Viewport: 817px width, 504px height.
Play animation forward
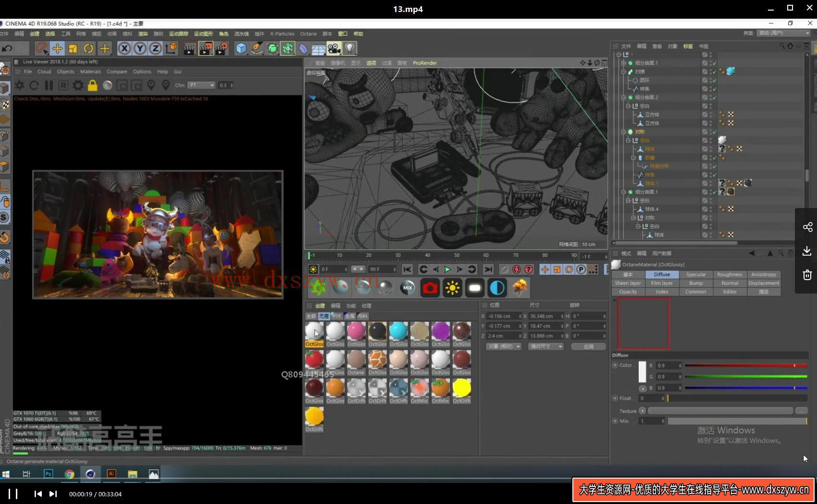tap(447, 269)
